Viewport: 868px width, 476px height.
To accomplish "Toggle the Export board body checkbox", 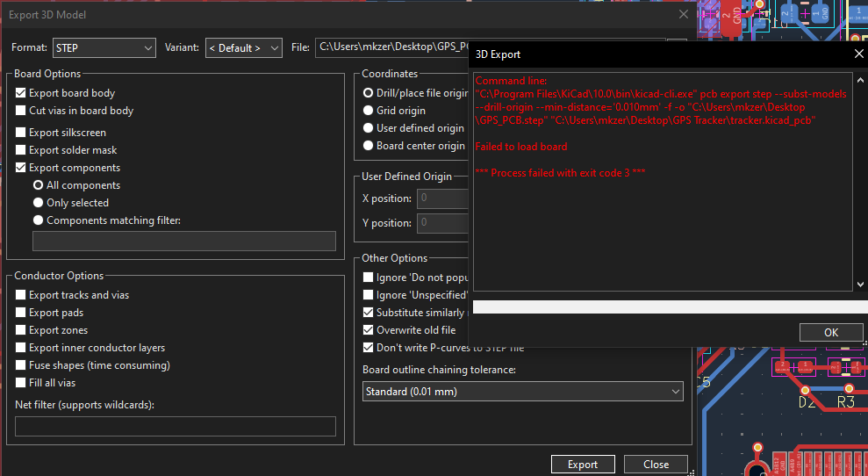I will [x=20, y=93].
